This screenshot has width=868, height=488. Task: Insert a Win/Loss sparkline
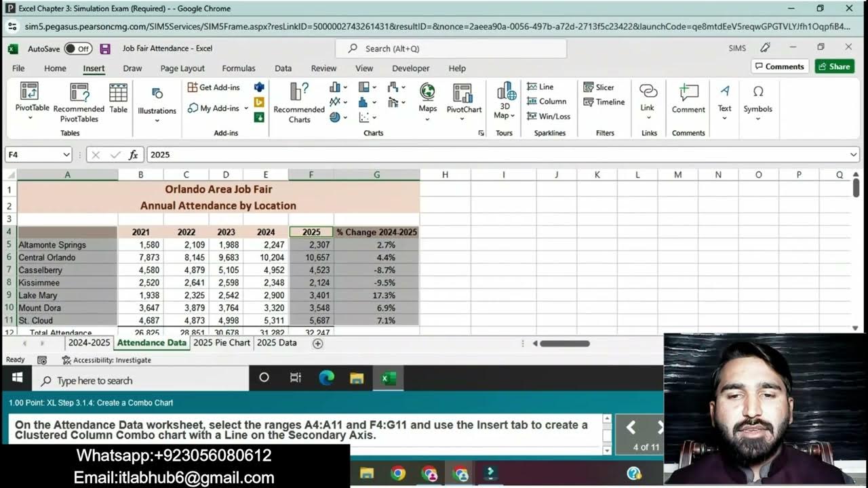(549, 117)
